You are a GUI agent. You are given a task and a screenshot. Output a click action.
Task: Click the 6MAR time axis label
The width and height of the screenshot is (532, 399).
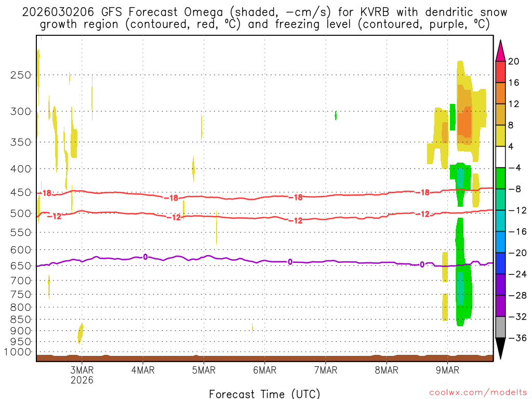[264, 370]
